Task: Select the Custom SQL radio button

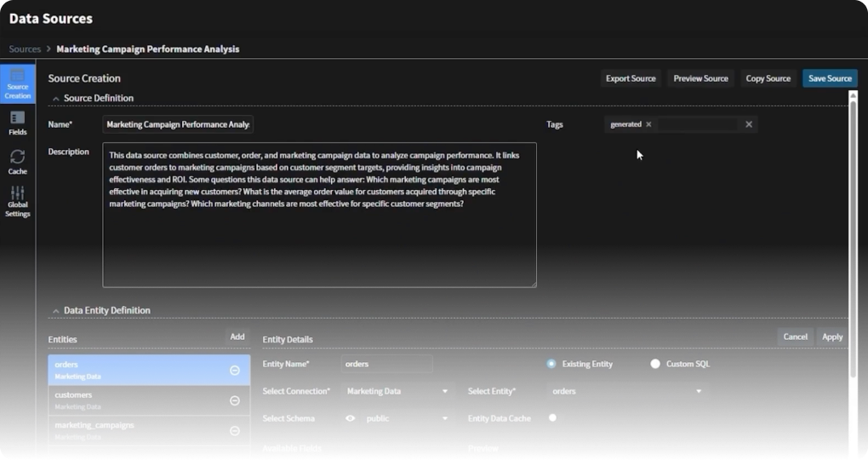Action: 655,364
